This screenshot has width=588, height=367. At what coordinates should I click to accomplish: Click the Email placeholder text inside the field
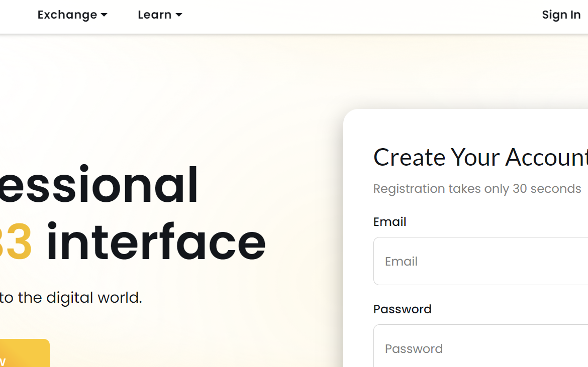[x=401, y=262]
